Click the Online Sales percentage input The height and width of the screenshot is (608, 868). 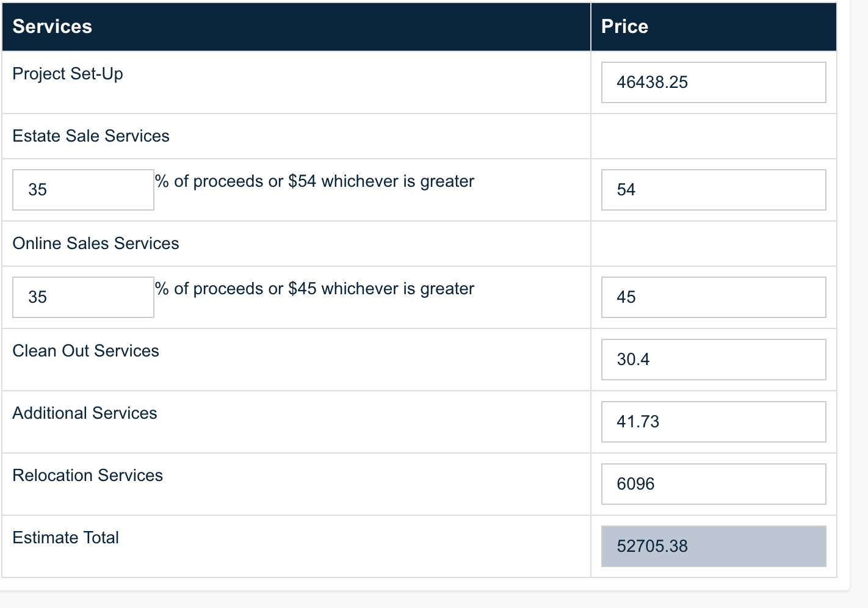click(x=83, y=297)
